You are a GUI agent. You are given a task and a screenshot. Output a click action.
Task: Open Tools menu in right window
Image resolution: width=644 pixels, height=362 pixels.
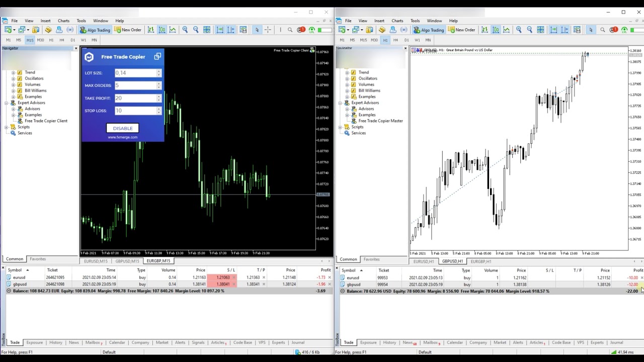(x=415, y=21)
